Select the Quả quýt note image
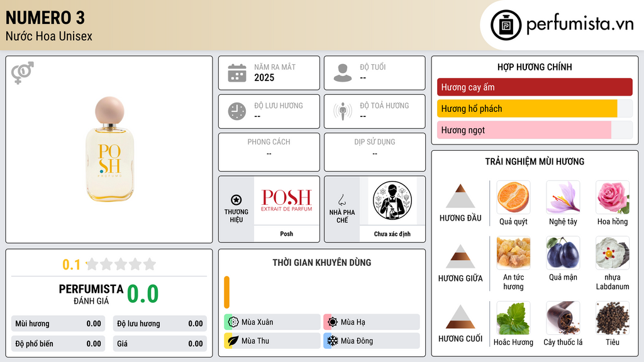Viewport: 644px width, 362px height. pos(513,197)
